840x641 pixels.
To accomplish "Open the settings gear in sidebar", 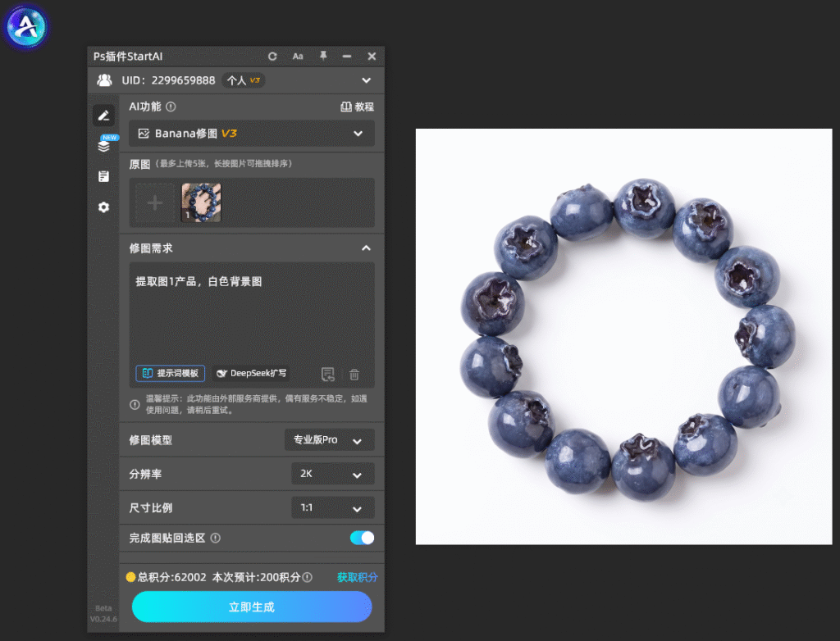I will click(x=104, y=207).
